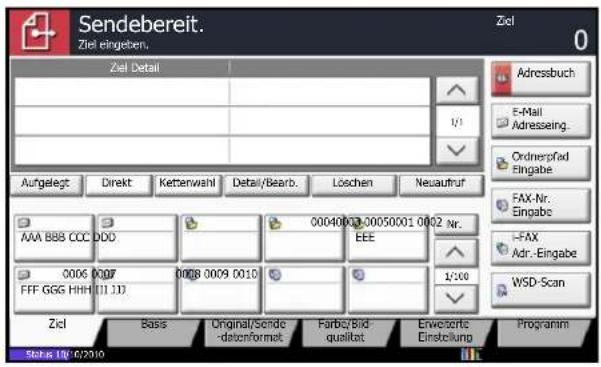Viewport: 601px width, 367px height.
Task: Tap the Status button in bottom bar
Action: tap(39, 354)
